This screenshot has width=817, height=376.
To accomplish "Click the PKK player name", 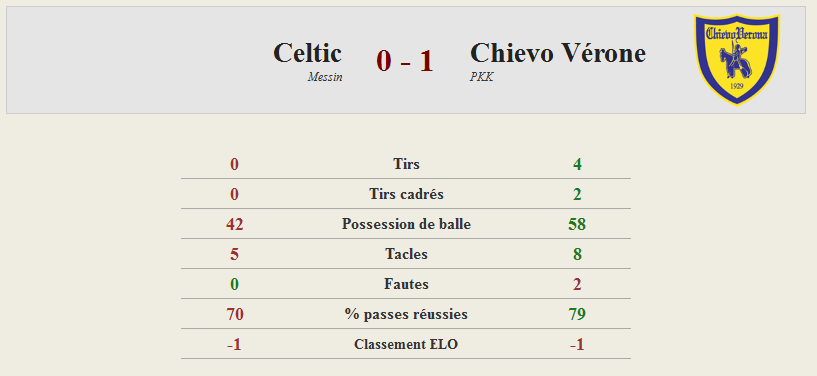I will [481, 77].
